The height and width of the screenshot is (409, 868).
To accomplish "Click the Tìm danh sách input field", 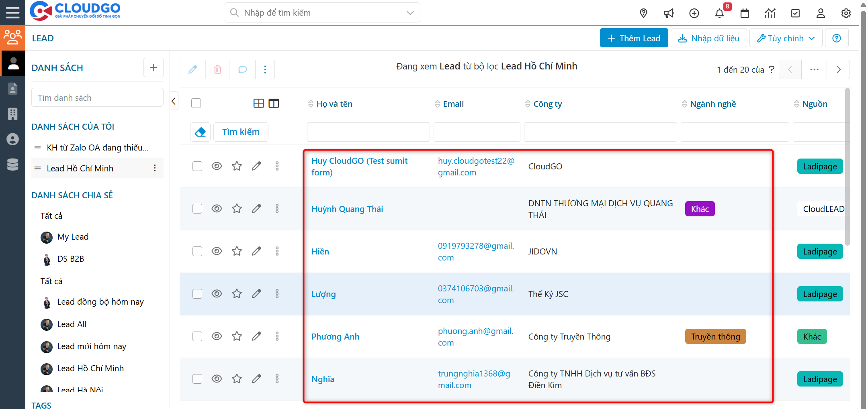I will [97, 98].
